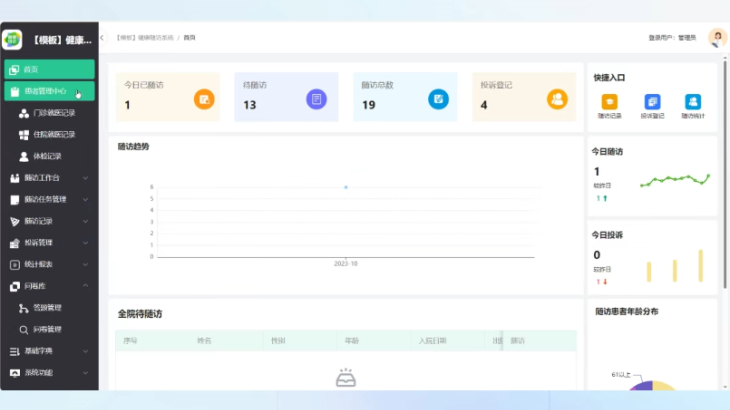The height and width of the screenshot is (410, 730).
Task: Click the data point on 随访趋势 chart
Action: [346, 187]
